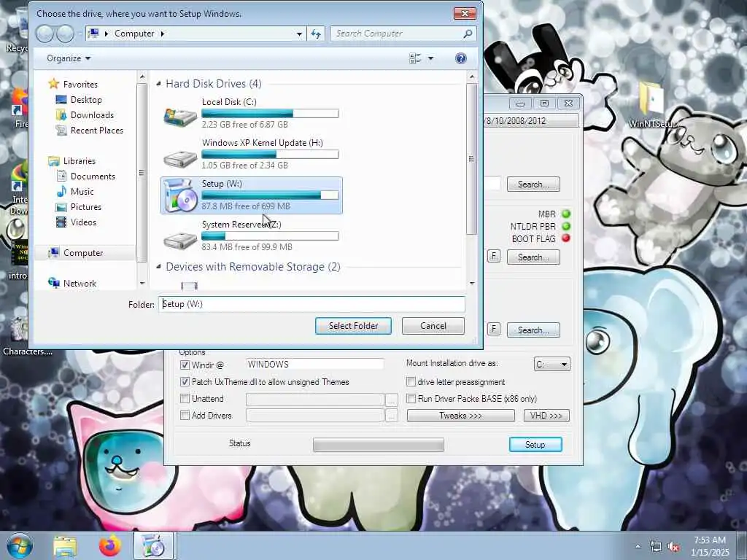Click search magnifier icon

pos(468,34)
